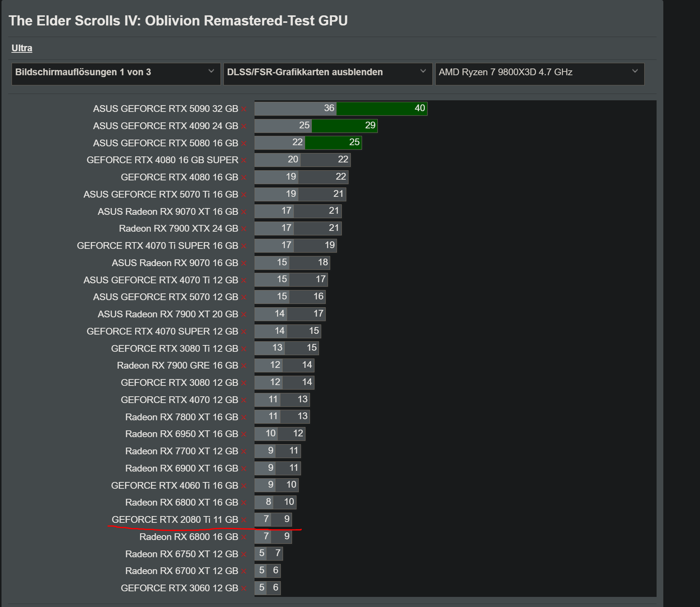The image size is (700, 607).
Task: Remove ASUS Radeon RX 9070 XT 16 GB via red X
Action: tap(244, 212)
